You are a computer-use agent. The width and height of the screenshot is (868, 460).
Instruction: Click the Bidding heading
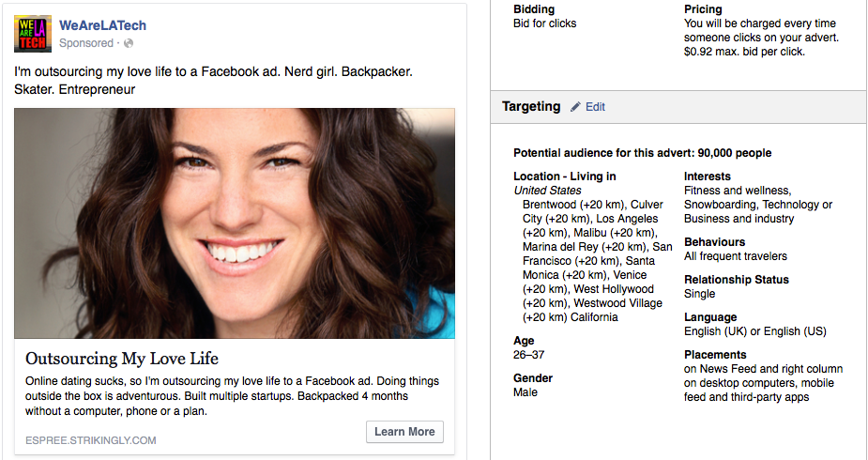click(x=534, y=9)
